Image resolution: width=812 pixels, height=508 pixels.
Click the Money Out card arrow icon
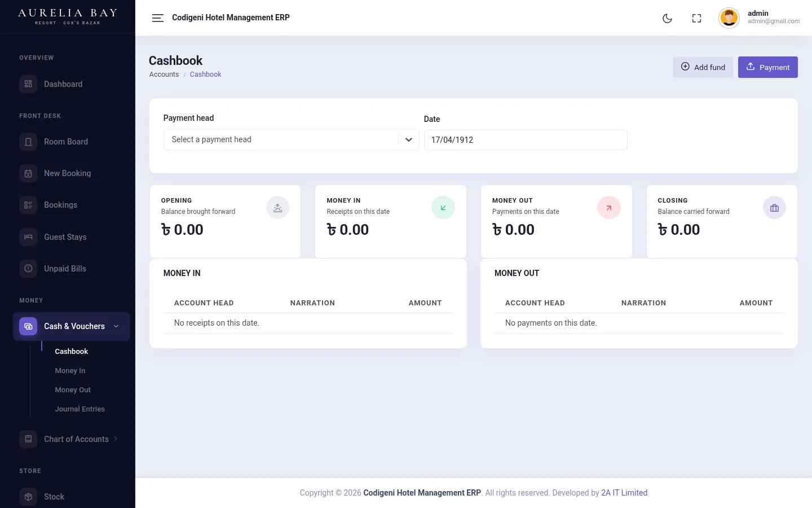(x=609, y=208)
